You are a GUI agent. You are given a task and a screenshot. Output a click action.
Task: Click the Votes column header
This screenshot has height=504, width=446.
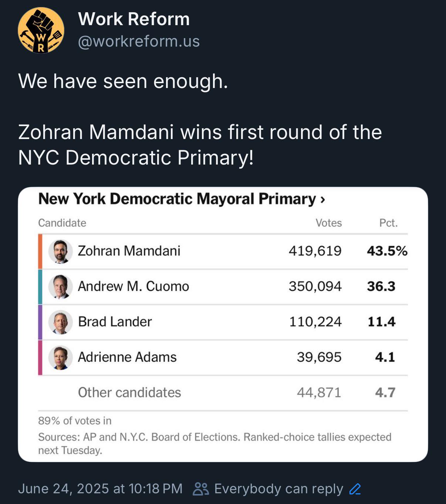[328, 223]
